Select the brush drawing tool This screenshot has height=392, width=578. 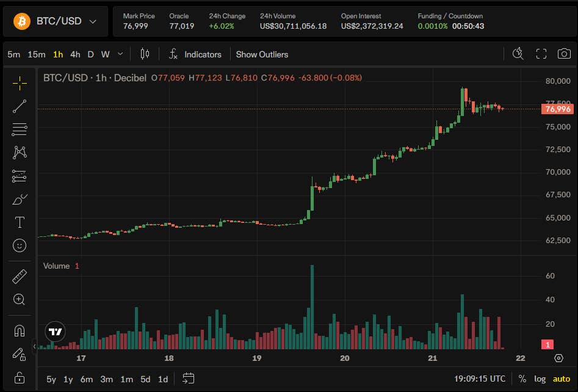point(20,199)
